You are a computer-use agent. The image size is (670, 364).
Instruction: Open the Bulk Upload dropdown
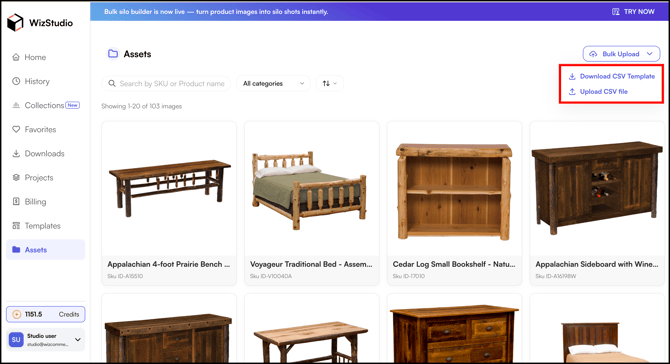click(x=621, y=54)
